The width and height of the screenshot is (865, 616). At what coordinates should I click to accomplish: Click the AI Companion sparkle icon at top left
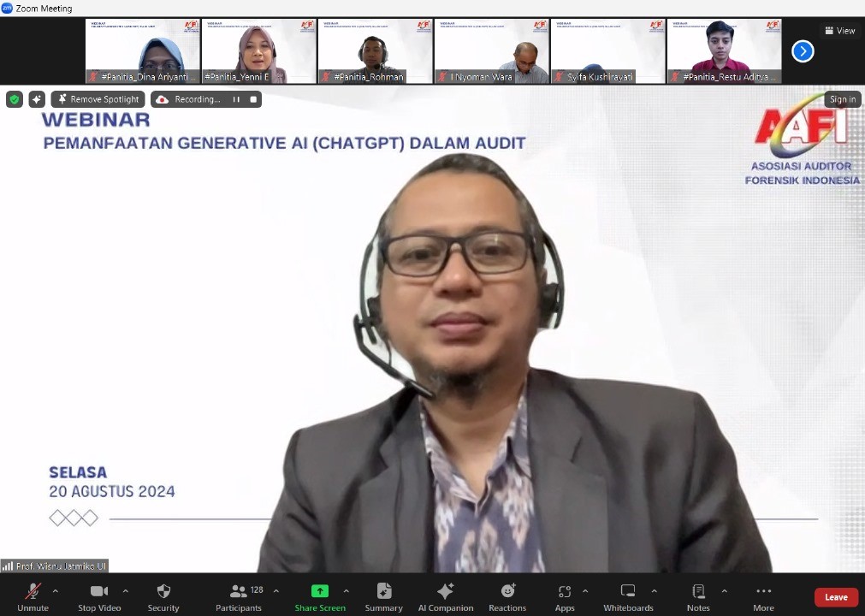37,99
